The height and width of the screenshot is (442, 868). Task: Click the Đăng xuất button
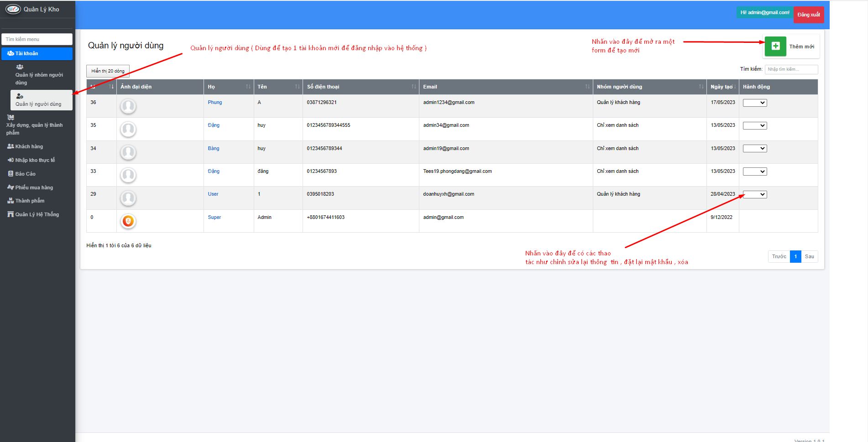point(809,15)
